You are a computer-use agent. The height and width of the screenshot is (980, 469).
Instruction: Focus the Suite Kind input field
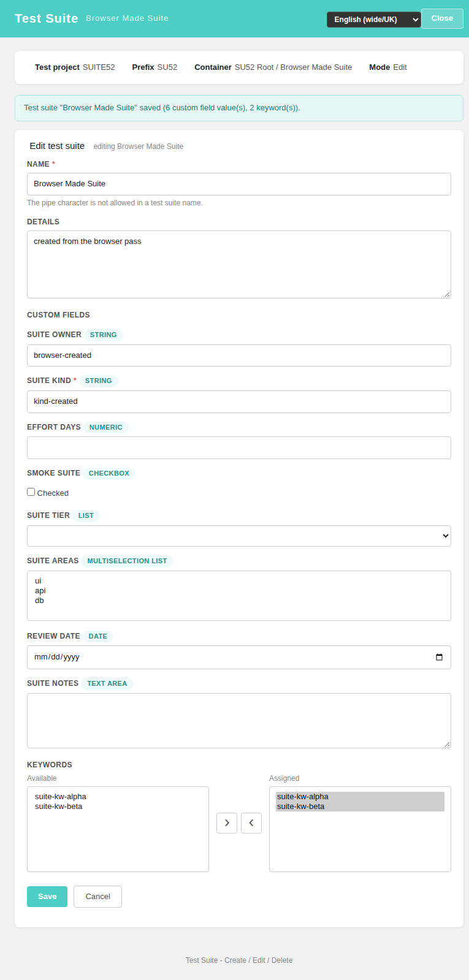239,401
